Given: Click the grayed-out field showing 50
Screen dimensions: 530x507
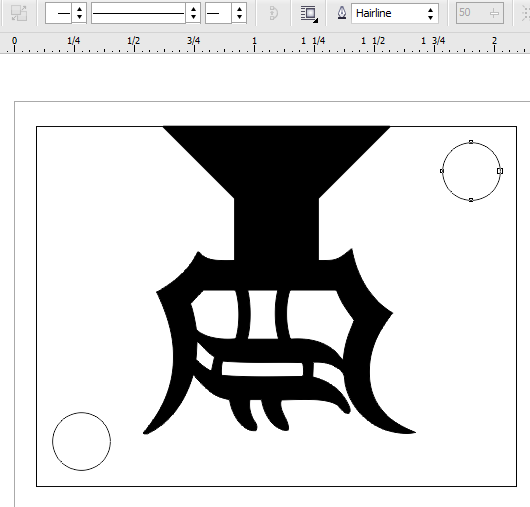Looking at the screenshot, I should tap(480, 13).
